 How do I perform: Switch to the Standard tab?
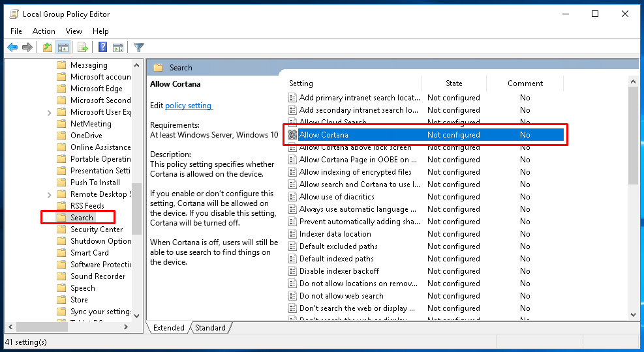(210, 327)
